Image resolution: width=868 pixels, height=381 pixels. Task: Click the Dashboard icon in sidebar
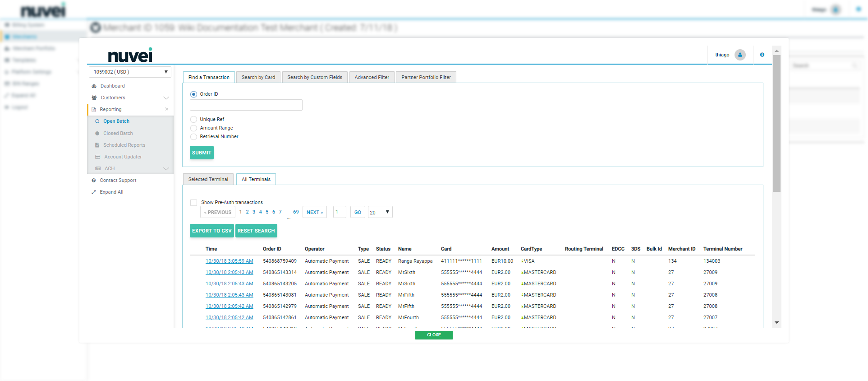pyautogui.click(x=94, y=86)
